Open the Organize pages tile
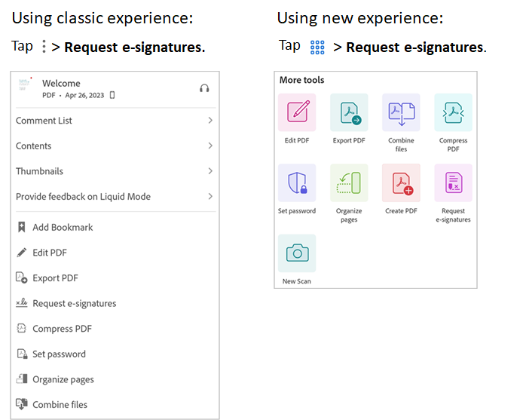 tap(349, 182)
